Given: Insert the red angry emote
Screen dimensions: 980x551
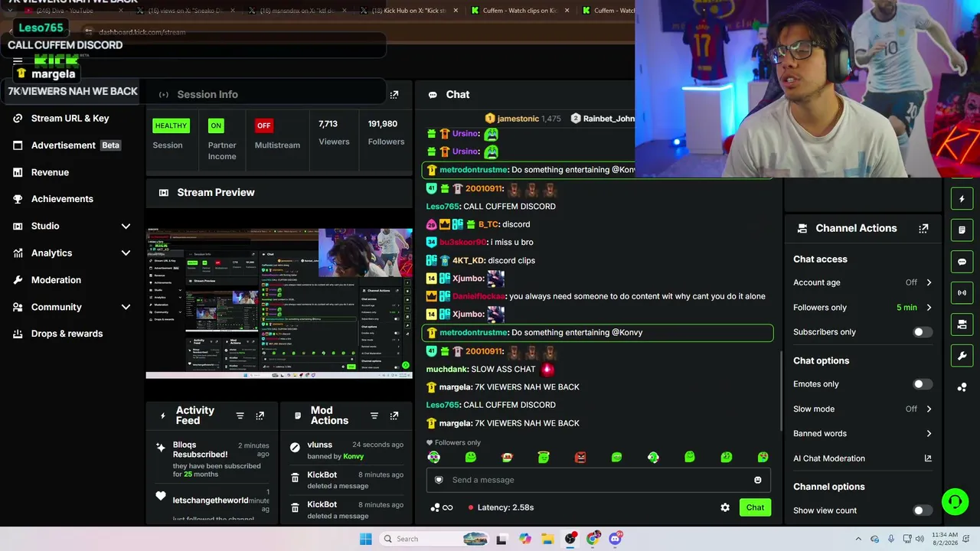Looking at the screenshot, I should pyautogui.click(x=580, y=457).
